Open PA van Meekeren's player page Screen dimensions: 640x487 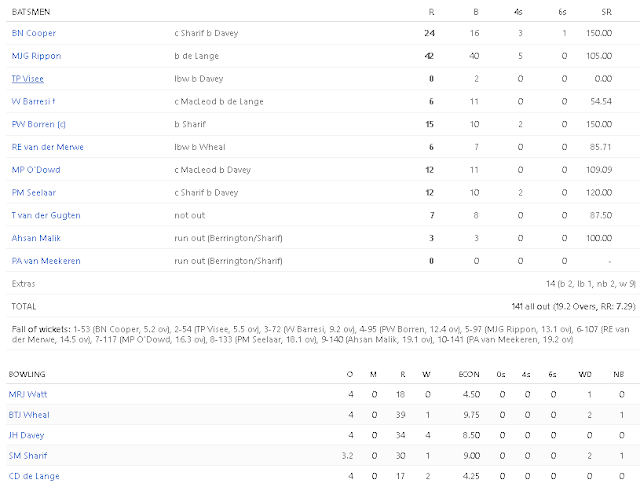tap(45, 261)
